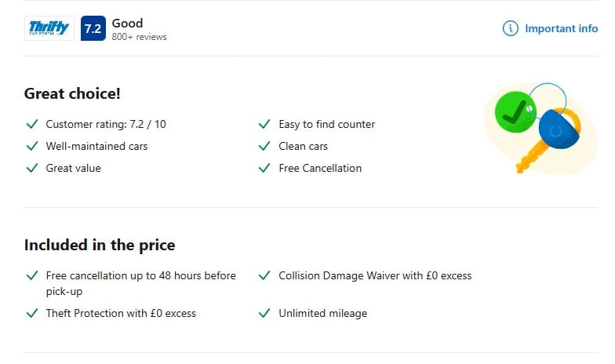The image size is (615, 364).
Task: Click the checkmark beside Well-maintained cars
Action: coord(32,146)
